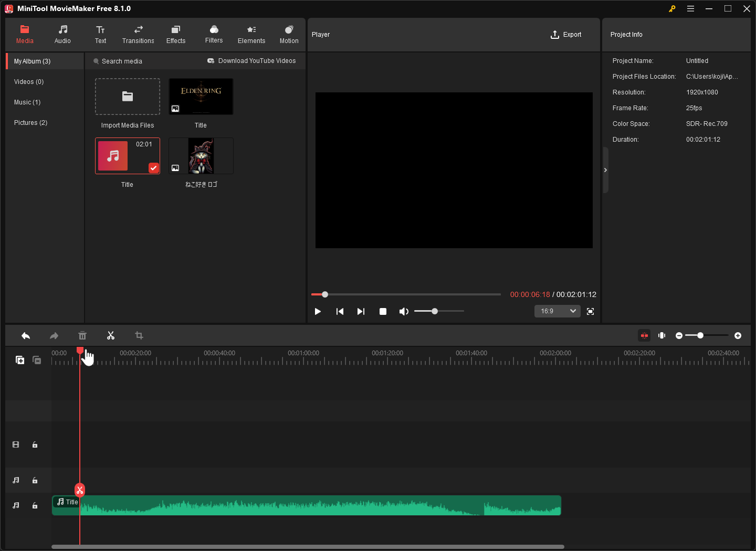Lock the video track

(35, 445)
